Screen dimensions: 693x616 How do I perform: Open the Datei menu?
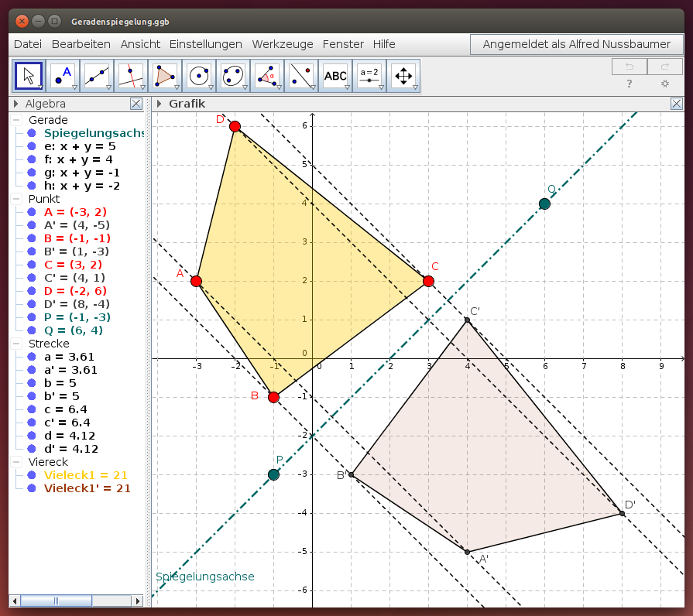point(28,44)
